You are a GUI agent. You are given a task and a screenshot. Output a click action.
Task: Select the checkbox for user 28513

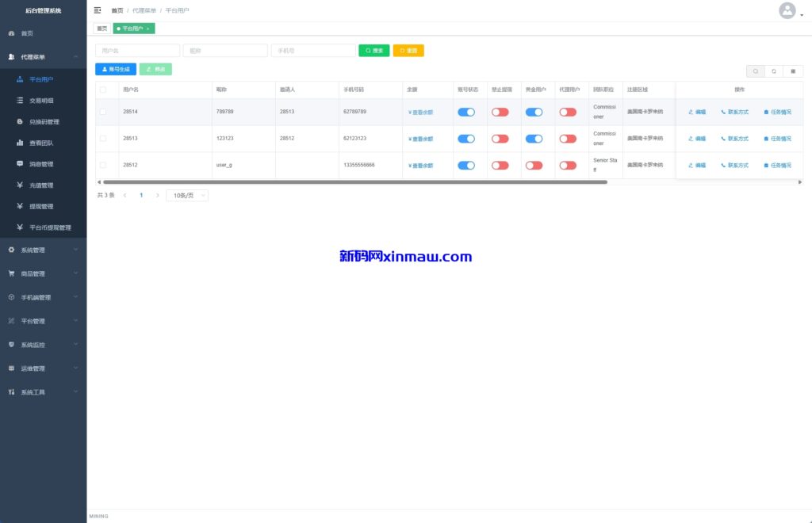[x=102, y=139]
